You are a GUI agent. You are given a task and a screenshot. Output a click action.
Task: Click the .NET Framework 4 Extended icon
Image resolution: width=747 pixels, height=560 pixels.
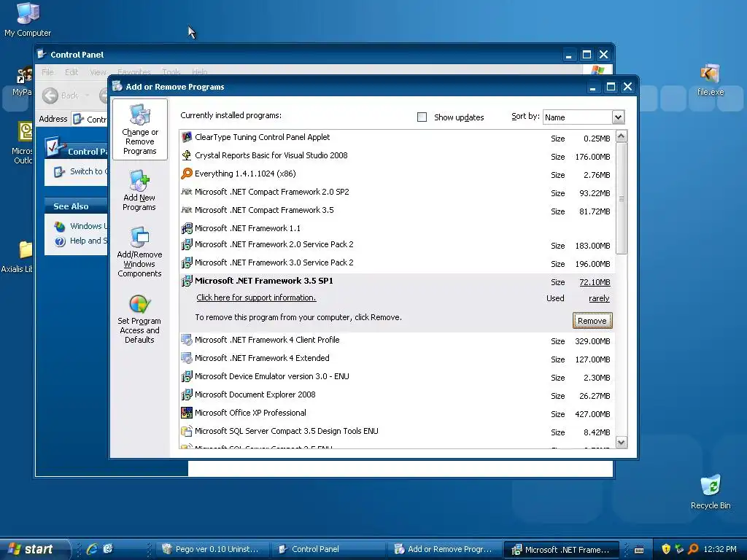pyautogui.click(x=187, y=358)
